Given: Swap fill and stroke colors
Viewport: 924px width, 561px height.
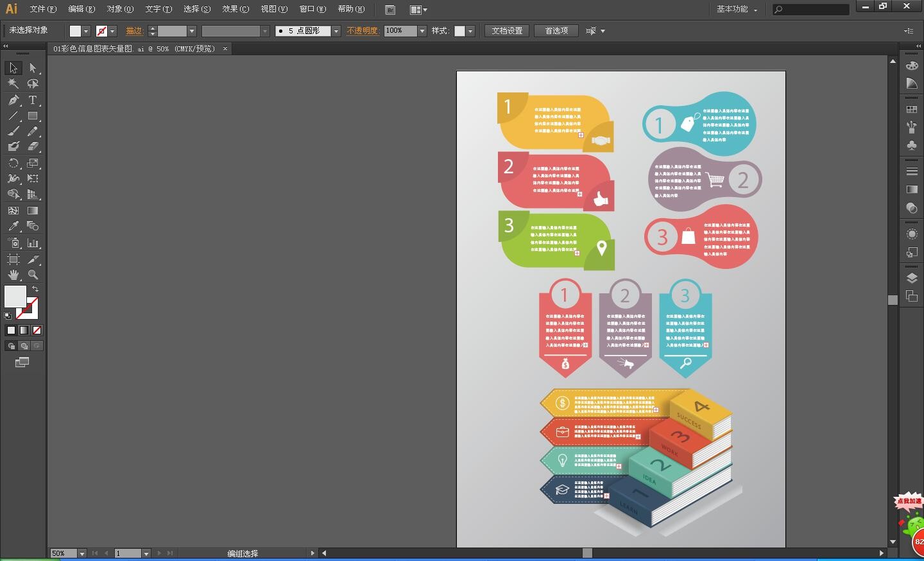Looking at the screenshot, I should pos(35,289).
